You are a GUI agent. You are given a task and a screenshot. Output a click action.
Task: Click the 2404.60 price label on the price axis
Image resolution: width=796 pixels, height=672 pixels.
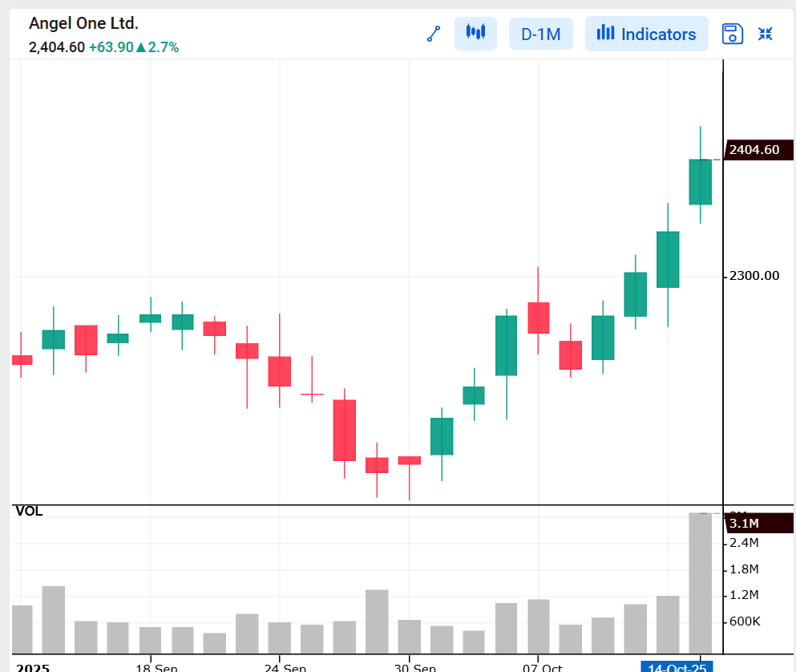coord(758,150)
